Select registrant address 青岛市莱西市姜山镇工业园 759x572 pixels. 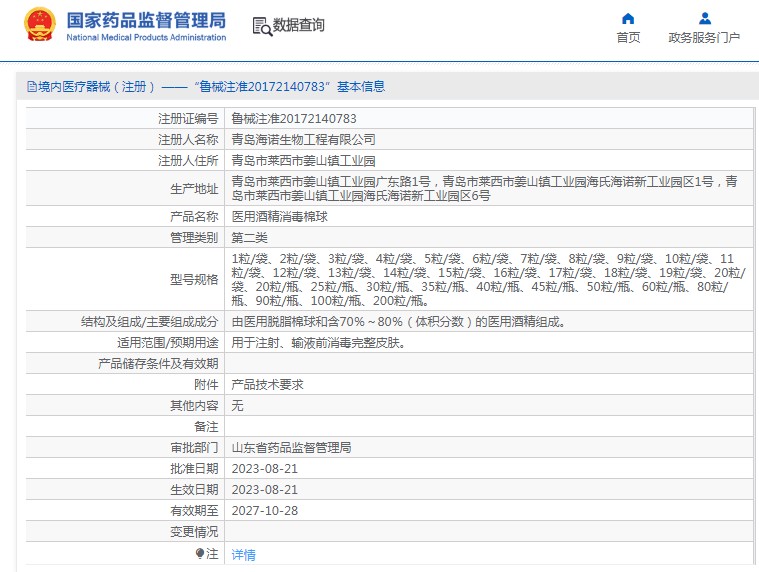tap(304, 160)
